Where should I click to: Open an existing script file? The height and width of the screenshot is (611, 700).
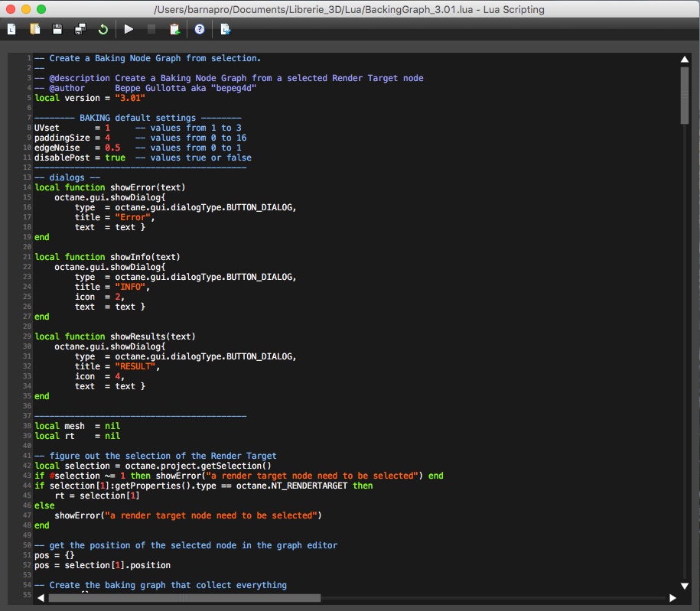coord(34,29)
